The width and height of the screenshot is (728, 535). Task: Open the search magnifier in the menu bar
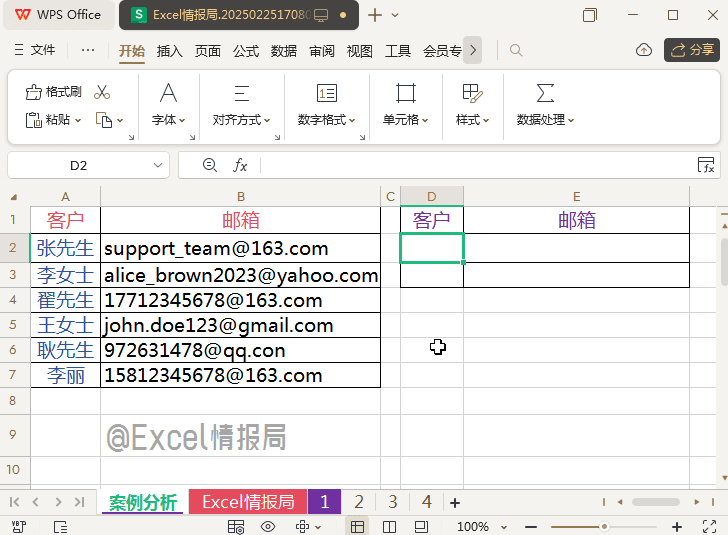pos(516,50)
